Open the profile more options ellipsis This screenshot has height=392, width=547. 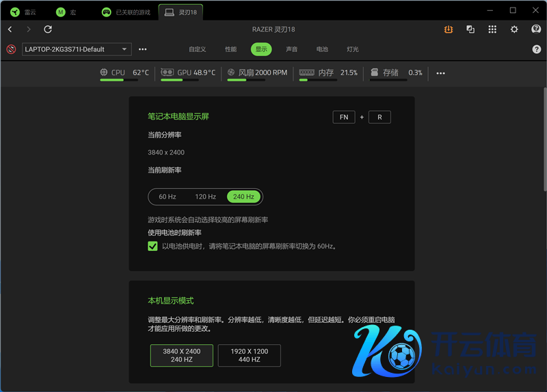142,49
